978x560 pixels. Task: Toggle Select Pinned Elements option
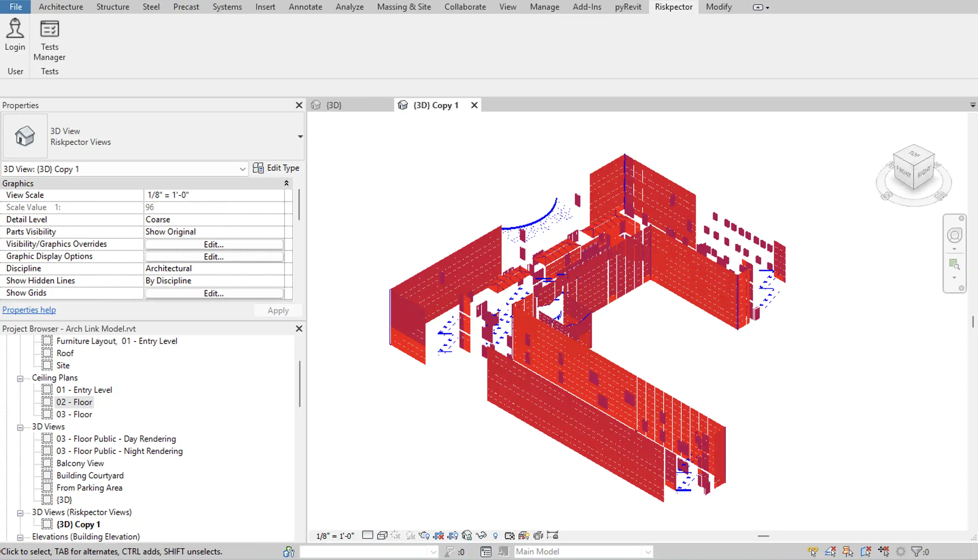(x=848, y=552)
